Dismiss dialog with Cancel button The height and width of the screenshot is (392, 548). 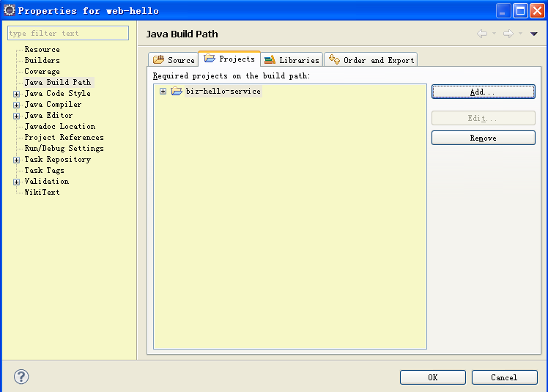[503, 377]
